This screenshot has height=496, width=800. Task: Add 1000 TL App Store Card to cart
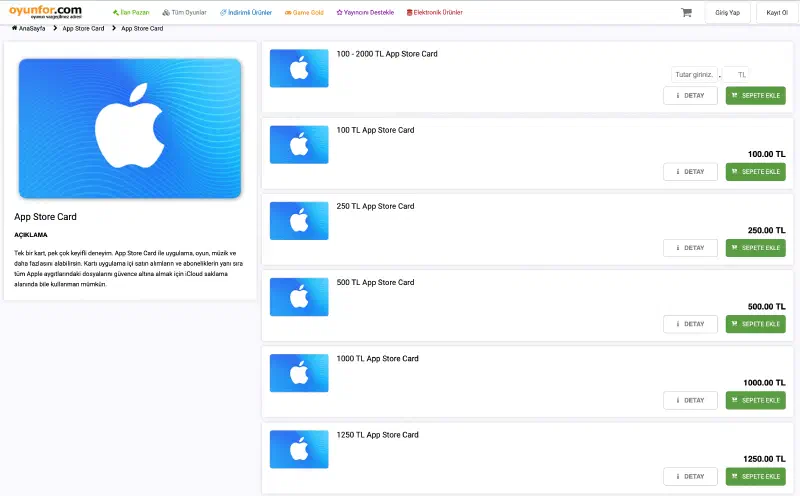[756, 400]
